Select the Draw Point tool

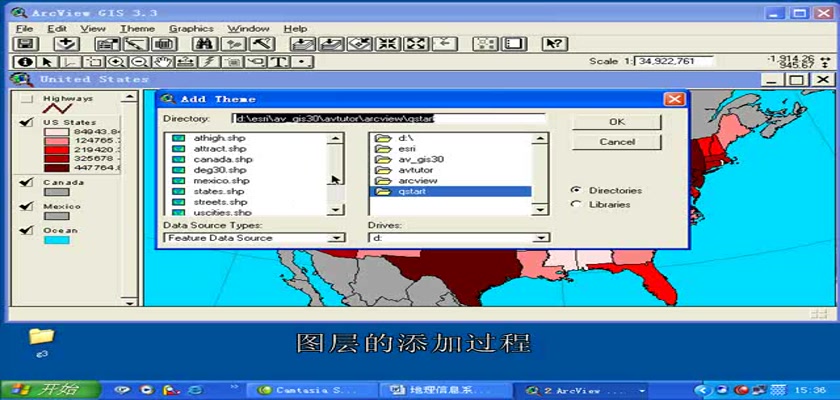[x=302, y=62]
